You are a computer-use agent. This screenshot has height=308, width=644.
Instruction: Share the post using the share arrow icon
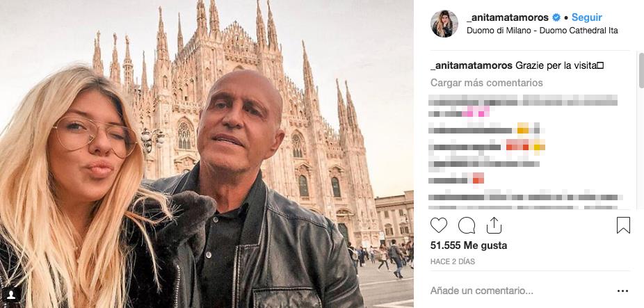[x=494, y=225]
